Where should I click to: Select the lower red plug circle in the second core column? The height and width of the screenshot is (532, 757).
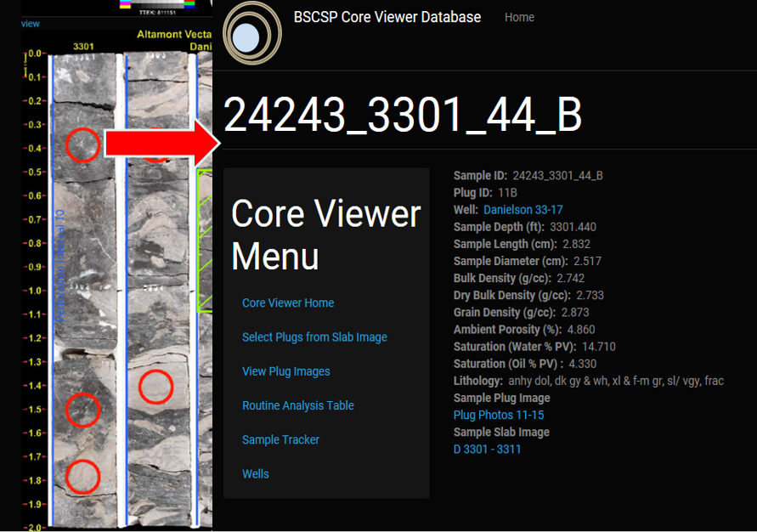point(155,388)
